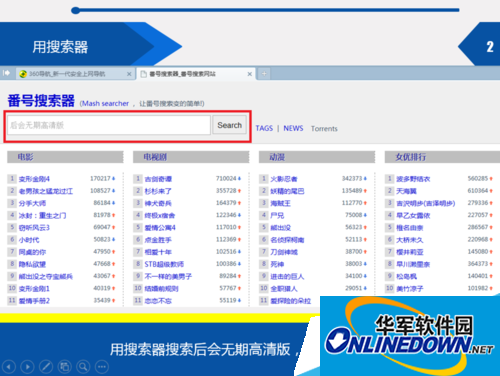Open anime entry 尸兄
The image size is (500, 376).
[x=277, y=216]
